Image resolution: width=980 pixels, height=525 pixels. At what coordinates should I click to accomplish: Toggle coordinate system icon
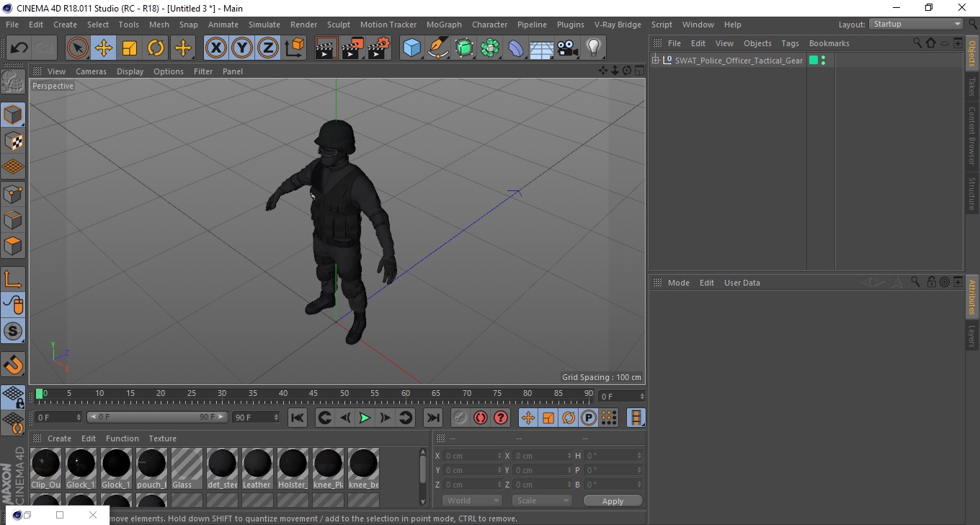pos(295,48)
